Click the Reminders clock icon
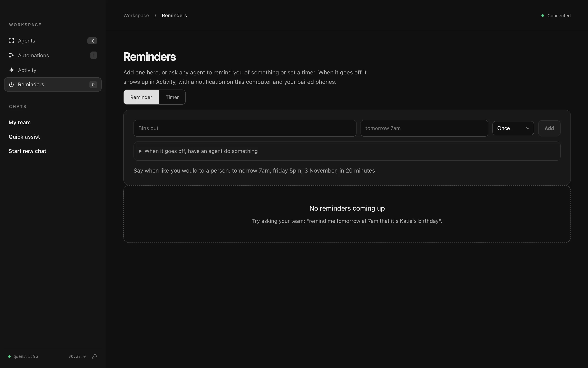Image resolution: width=588 pixels, height=368 pixels. tap(11, 84)
